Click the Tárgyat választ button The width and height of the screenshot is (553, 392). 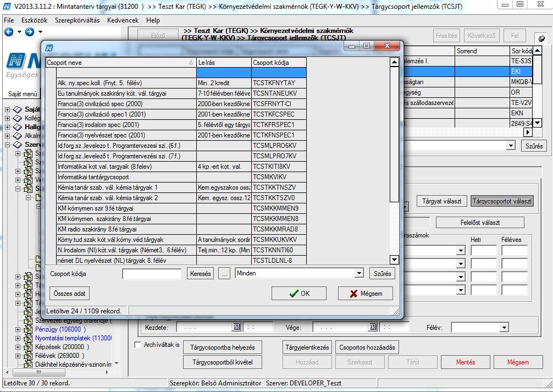tap(441, 201)
